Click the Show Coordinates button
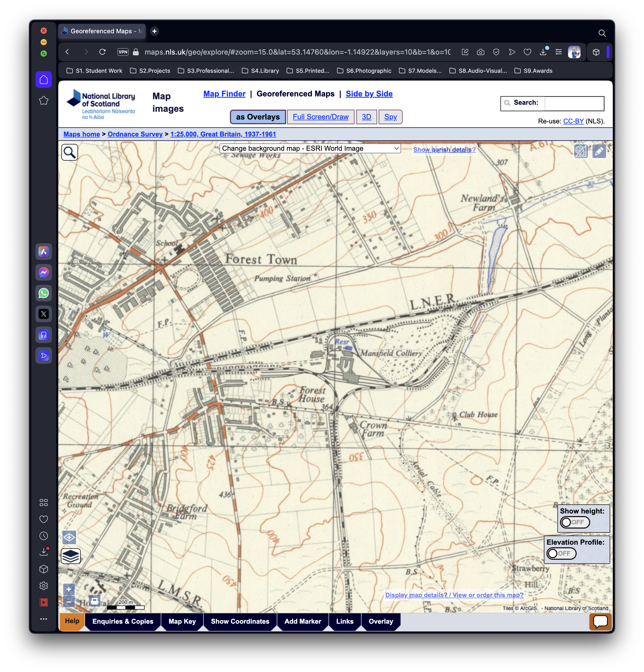The height and width of the screenshot is (672, 644). (x=240, y=622)
